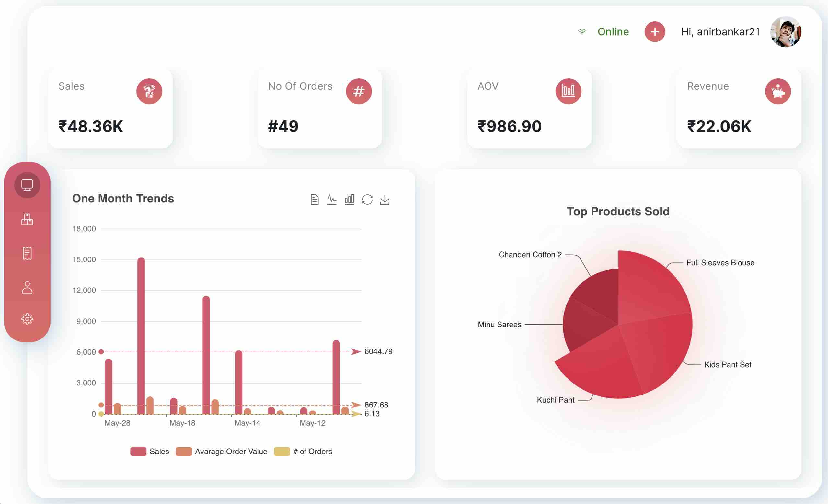This screenshot has width=828, height=504.
Task: Show chart data view document icon
Action: coord(315,199)
